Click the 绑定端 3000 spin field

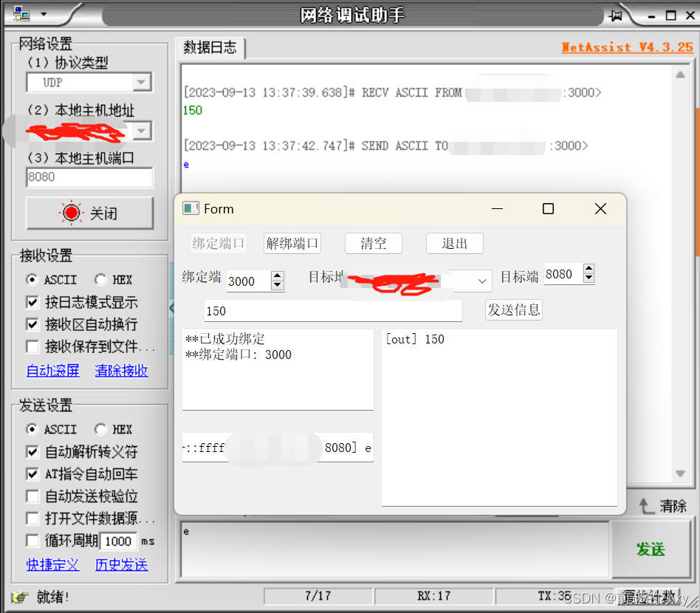point(248,281)
